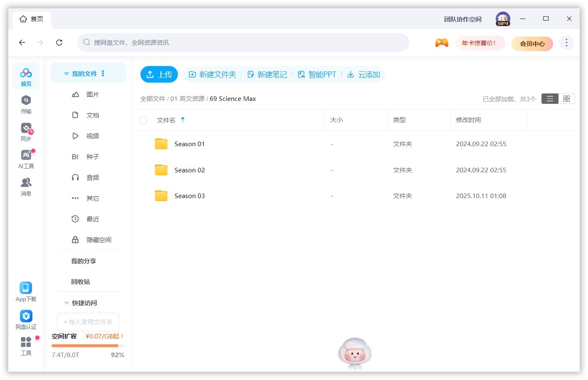Check the select-all checkbox in file list
Image resolution: width=588 pixels, height=380 pixels.
pos(143,120)
